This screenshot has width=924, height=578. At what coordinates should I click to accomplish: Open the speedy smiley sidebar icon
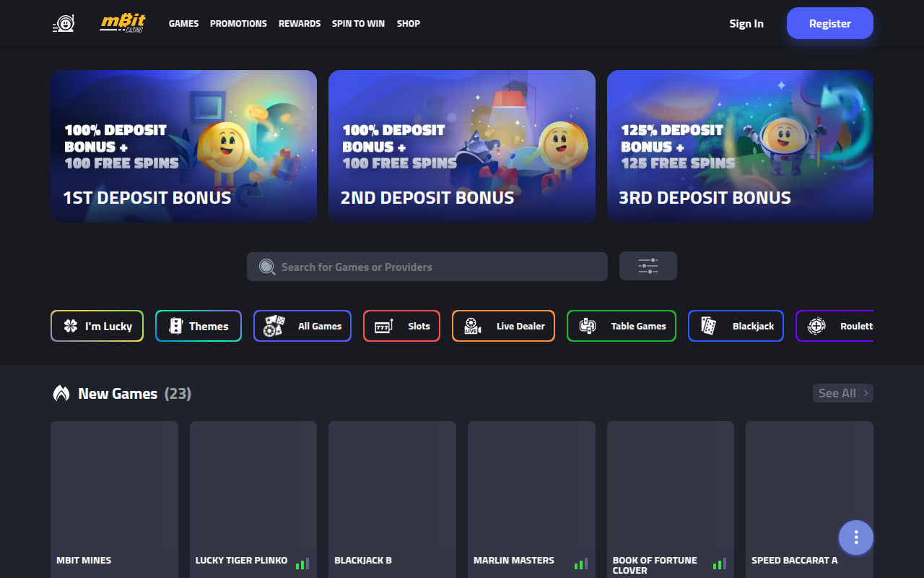coord(64,23)
